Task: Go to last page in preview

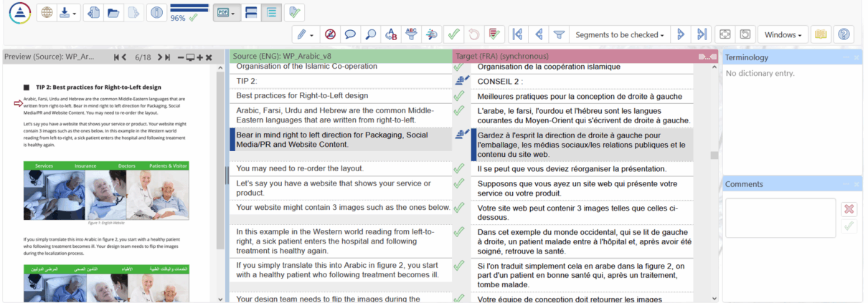Action: (167, 57)
